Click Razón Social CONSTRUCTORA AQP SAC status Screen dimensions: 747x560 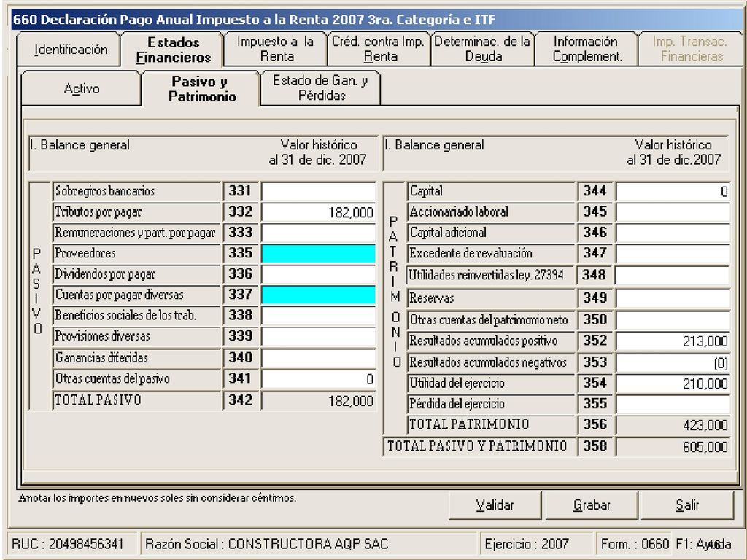[x=309, y=544]
